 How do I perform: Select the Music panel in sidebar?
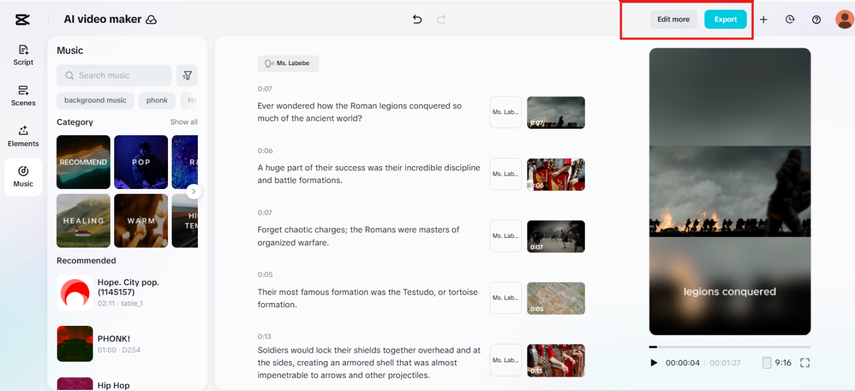(x=23, y=177)
